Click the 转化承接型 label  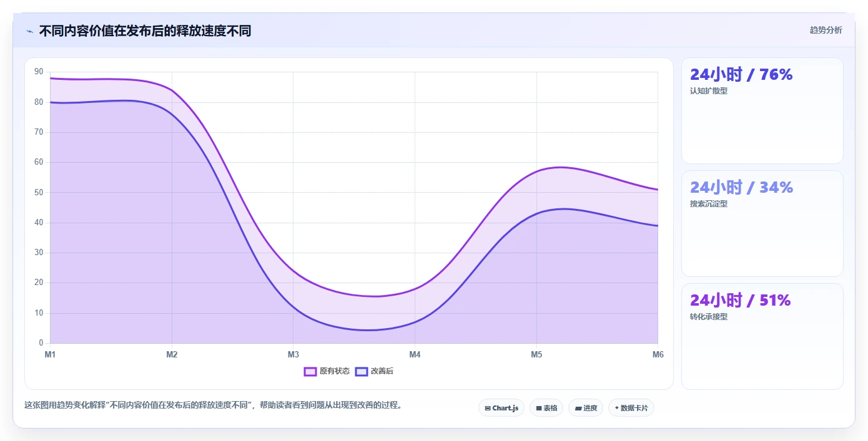tap(709, 317)
